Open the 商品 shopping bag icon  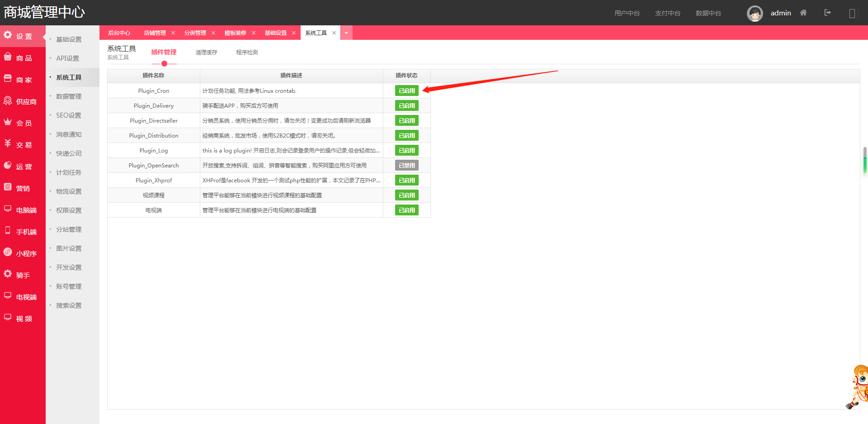click(8, 57)
